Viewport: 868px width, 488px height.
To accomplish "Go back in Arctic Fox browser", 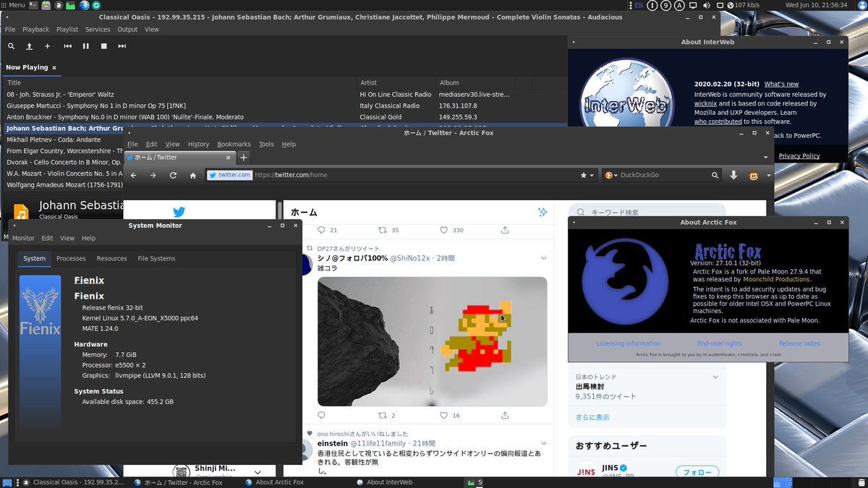I will tap(134, 176).
